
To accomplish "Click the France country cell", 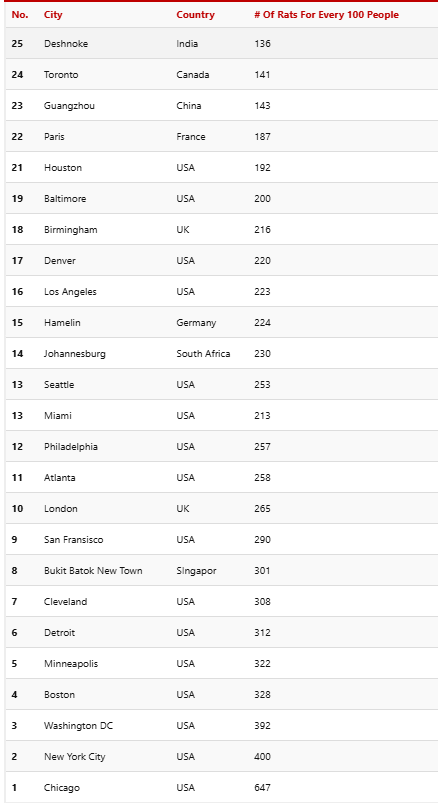I will click(191, 137).
